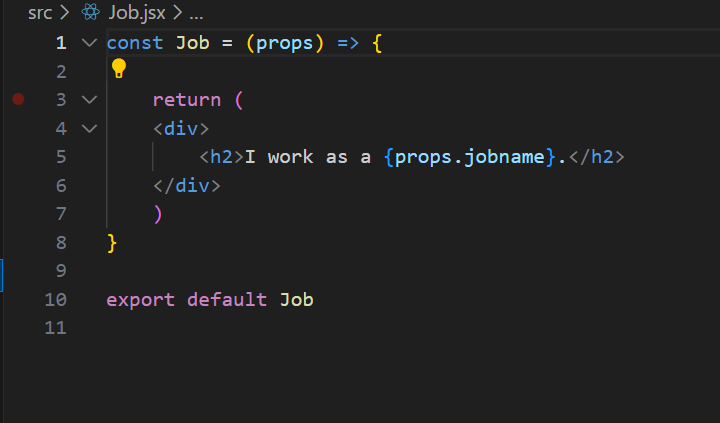Image resolution: width=720 pixels, height=423 pixels.
Task: Select the Job.jsx breadcrumb item
Action: point(137,13)
